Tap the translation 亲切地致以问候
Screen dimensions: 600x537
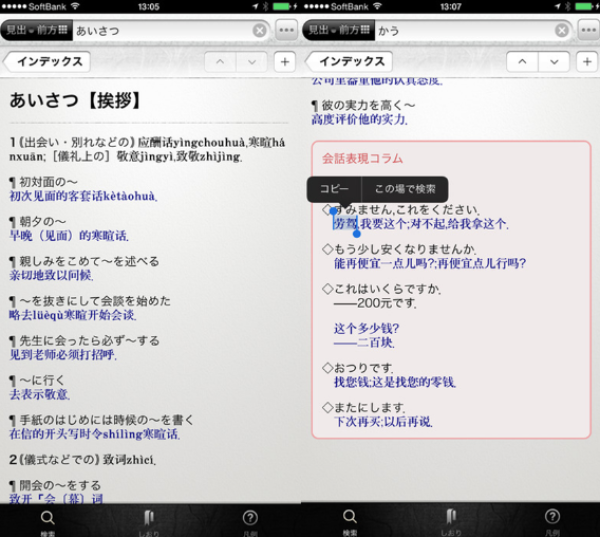click(51, 275)
